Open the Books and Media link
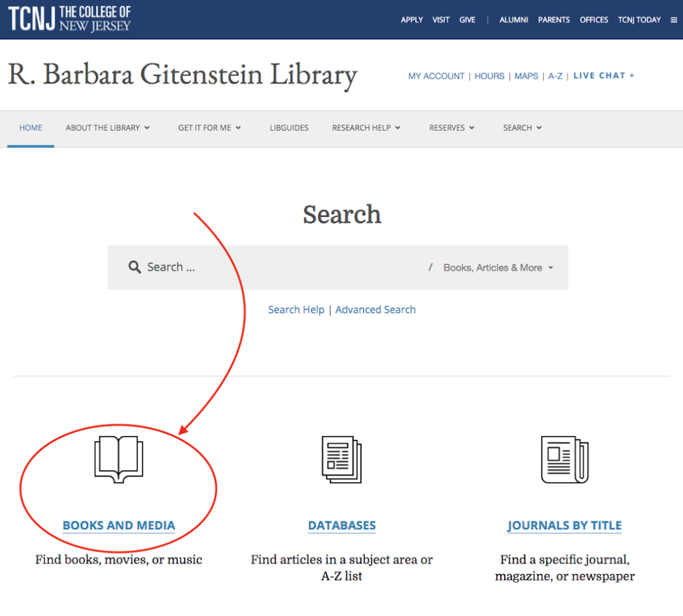 (119, 525)
